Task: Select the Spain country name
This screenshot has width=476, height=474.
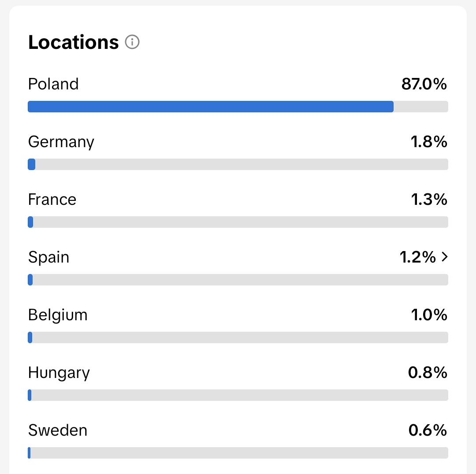Action: tap(48, 257)
